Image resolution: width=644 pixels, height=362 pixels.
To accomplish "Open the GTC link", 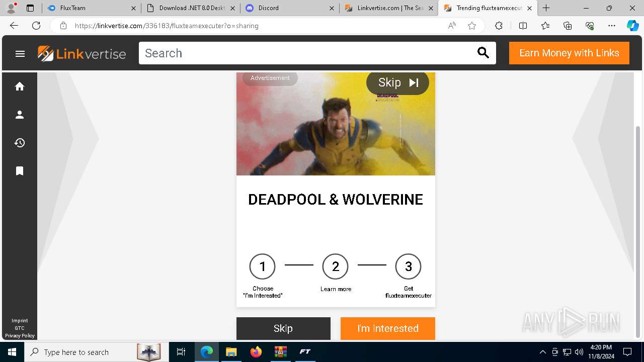I will pyautogui.click(x=20, y=328).
